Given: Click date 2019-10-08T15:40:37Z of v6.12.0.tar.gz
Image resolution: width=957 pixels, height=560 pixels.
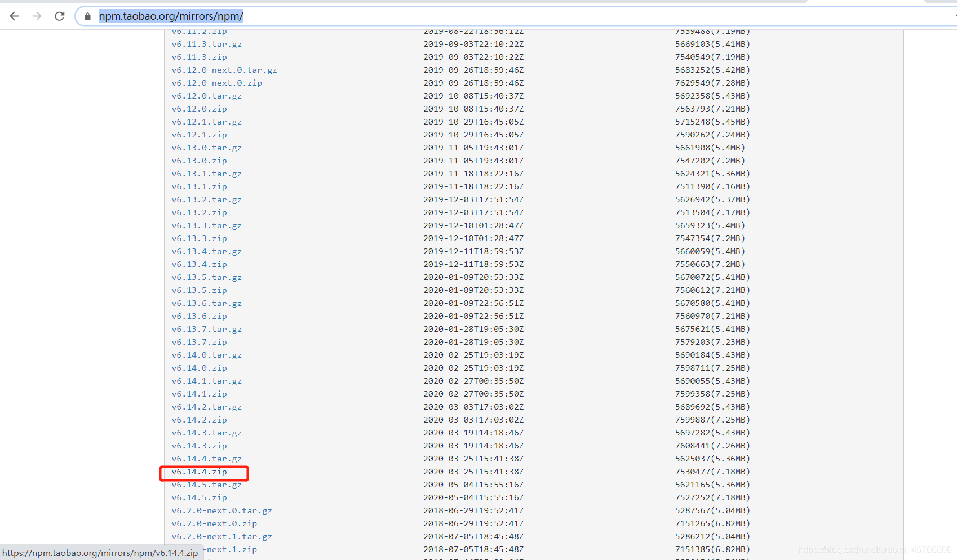Looking at the screenshot, I should [x=473, y=96].
